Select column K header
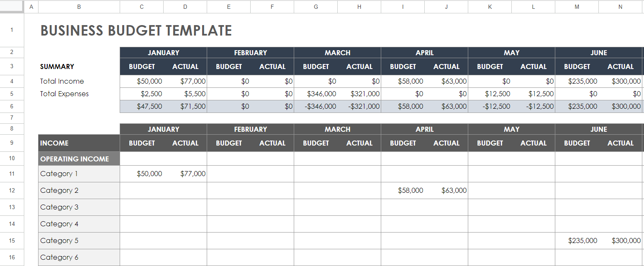Image resolution: width=644 pixels, height=266 pixels. tap(490, 7)
